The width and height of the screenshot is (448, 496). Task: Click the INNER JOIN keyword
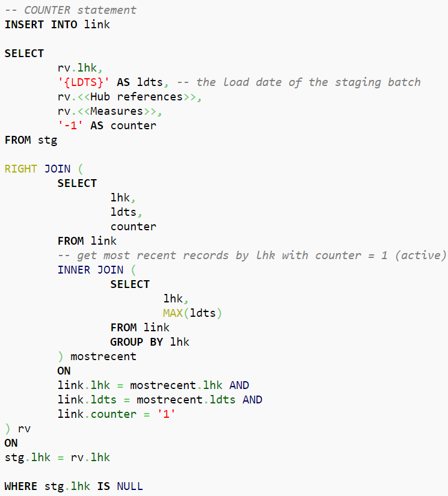pos(90,270)
